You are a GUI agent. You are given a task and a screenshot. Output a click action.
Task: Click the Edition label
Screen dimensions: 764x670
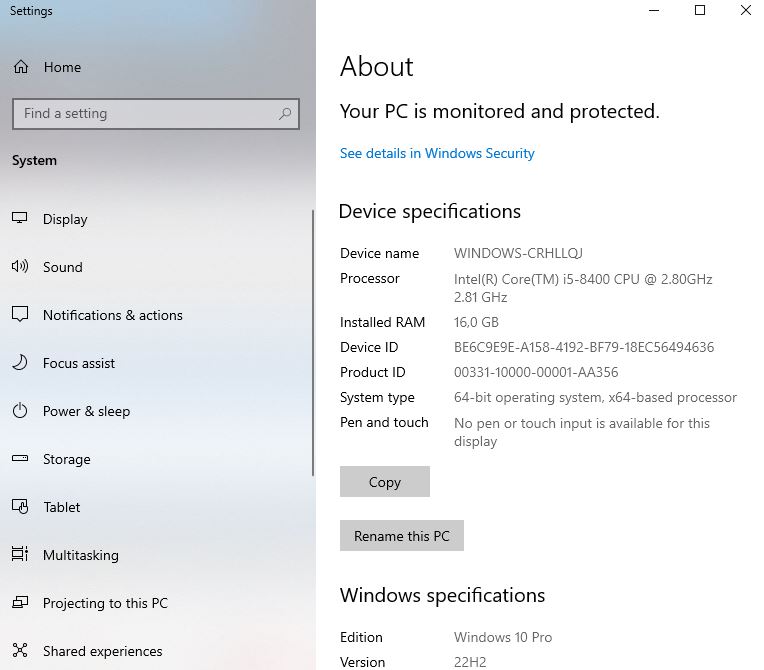(362, 637)
